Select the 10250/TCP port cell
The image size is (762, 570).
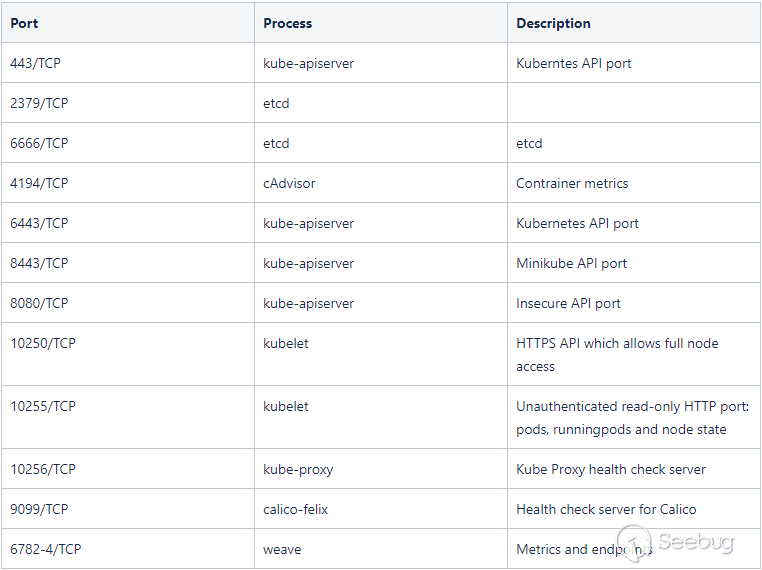coord(43,343)
